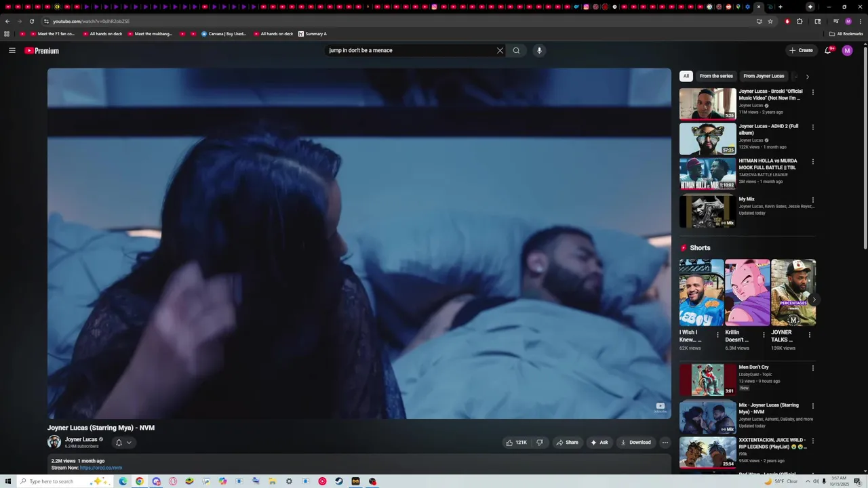868x488 pixels.
Task: Open media controls in Chrome toolbar
Action: pos(836,21)
